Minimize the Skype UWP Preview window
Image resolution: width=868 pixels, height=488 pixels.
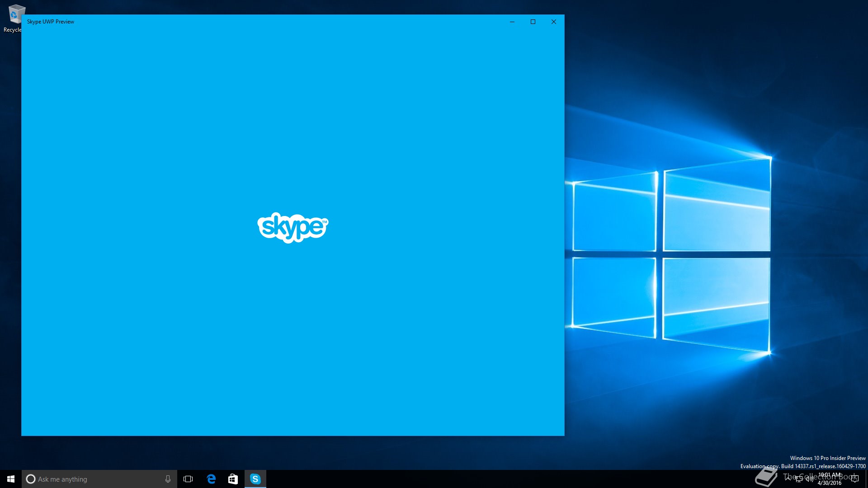tap(512, 22)
